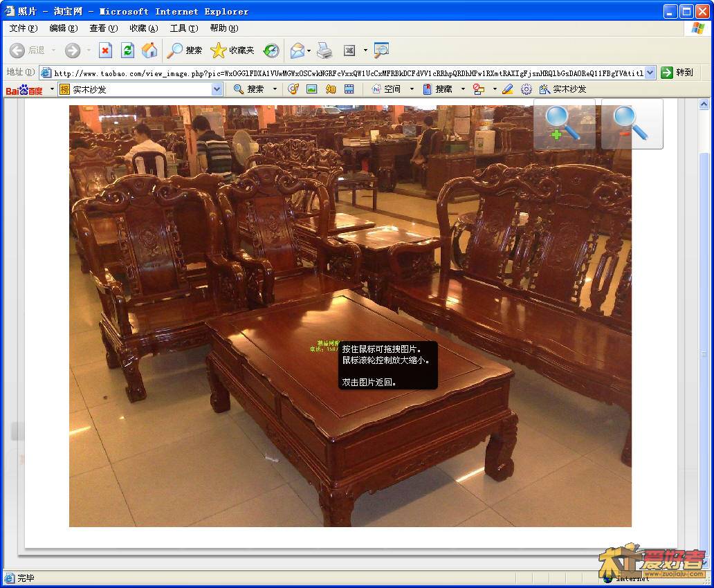
Task: Click the Baidu toolbar 搜索 button
Action: click(248, 89)
